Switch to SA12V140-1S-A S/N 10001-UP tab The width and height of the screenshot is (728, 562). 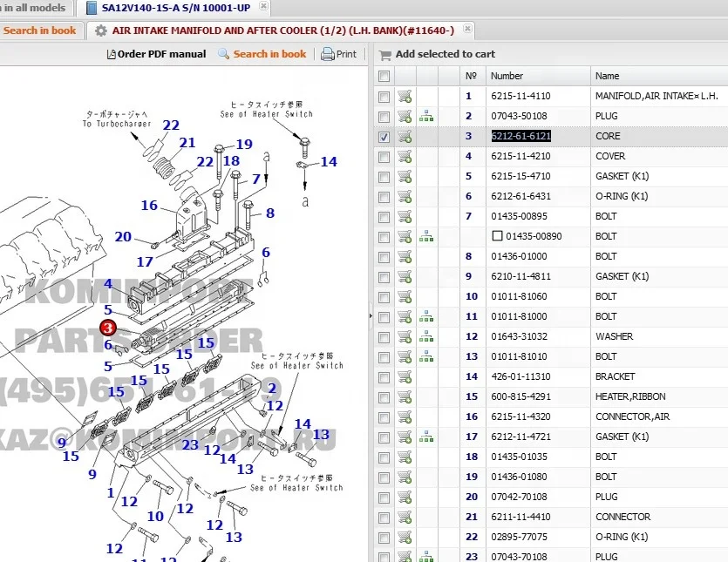tap(176, 8)
